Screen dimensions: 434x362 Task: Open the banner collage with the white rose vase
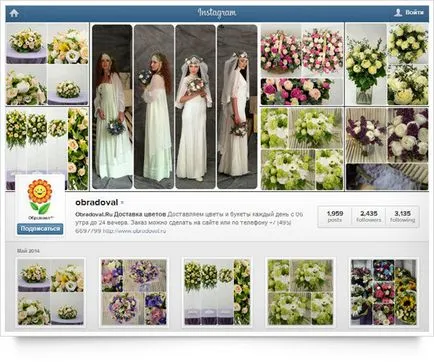click(387, 64)
